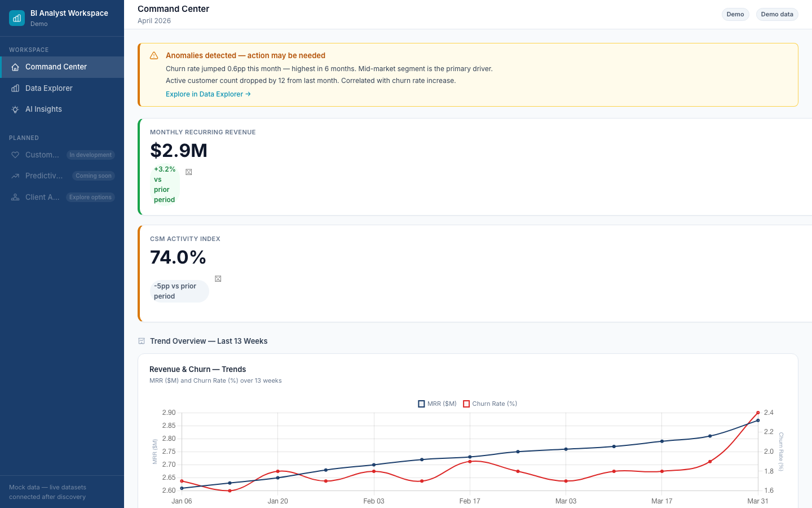Open the AI Insights menu item

62,110
